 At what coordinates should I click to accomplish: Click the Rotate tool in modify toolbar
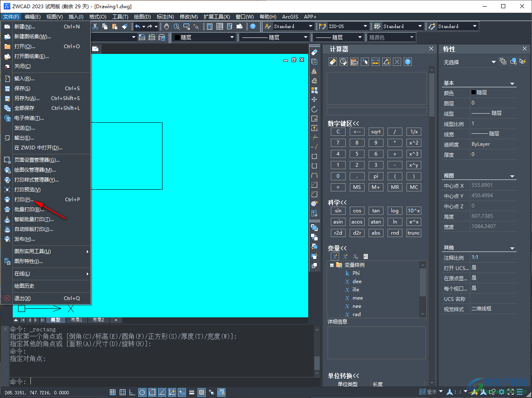[x=314, y=109]
